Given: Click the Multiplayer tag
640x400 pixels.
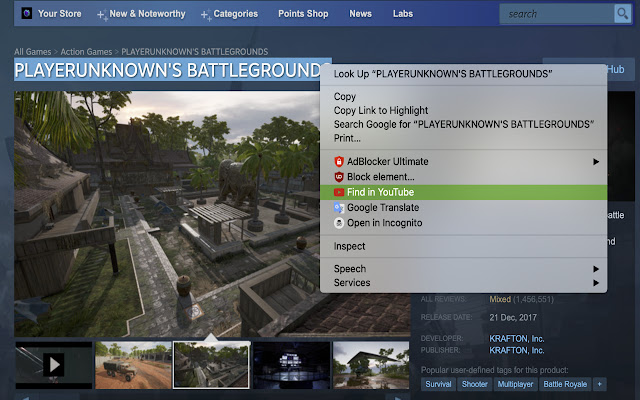Looking at the screenshot, I should [515, 384].
